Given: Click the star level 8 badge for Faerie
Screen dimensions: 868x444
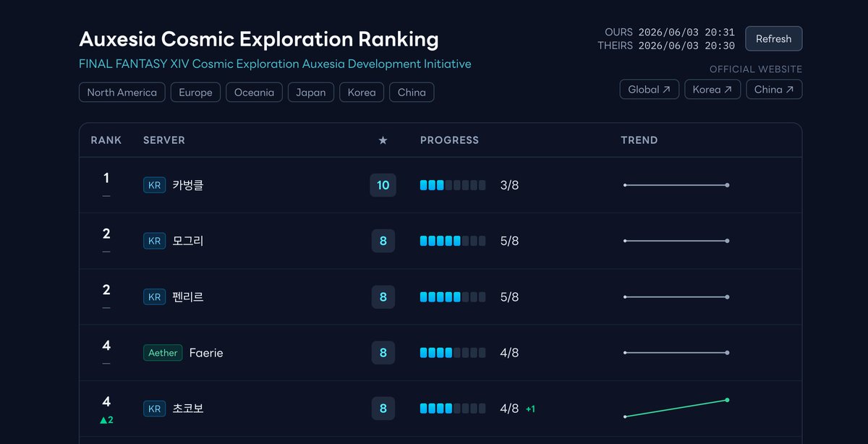Looking at the screenshot, I should click(383, 353).
